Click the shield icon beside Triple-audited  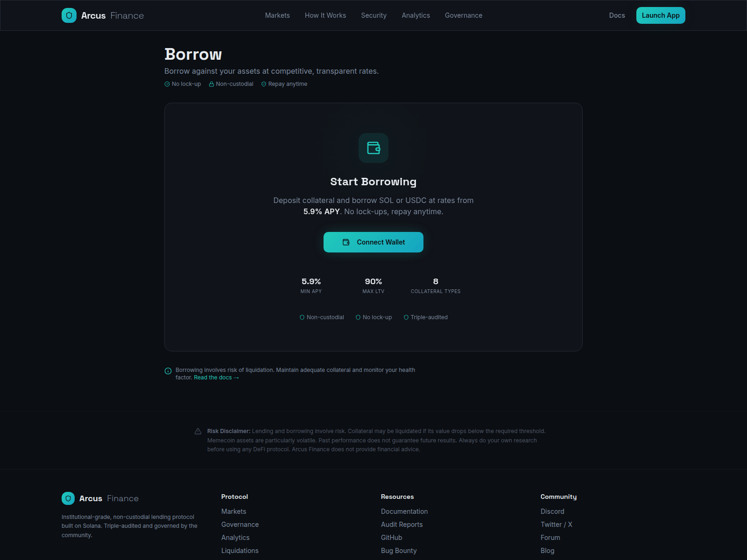pyautogui.click(x=406, y=317)
